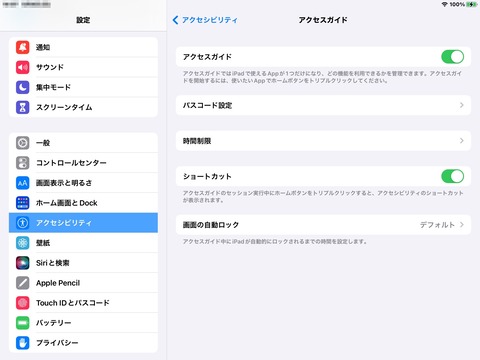Select サウンド in the settings list
The width and height of the screenshot is (480, 360).
coord(83,67)
